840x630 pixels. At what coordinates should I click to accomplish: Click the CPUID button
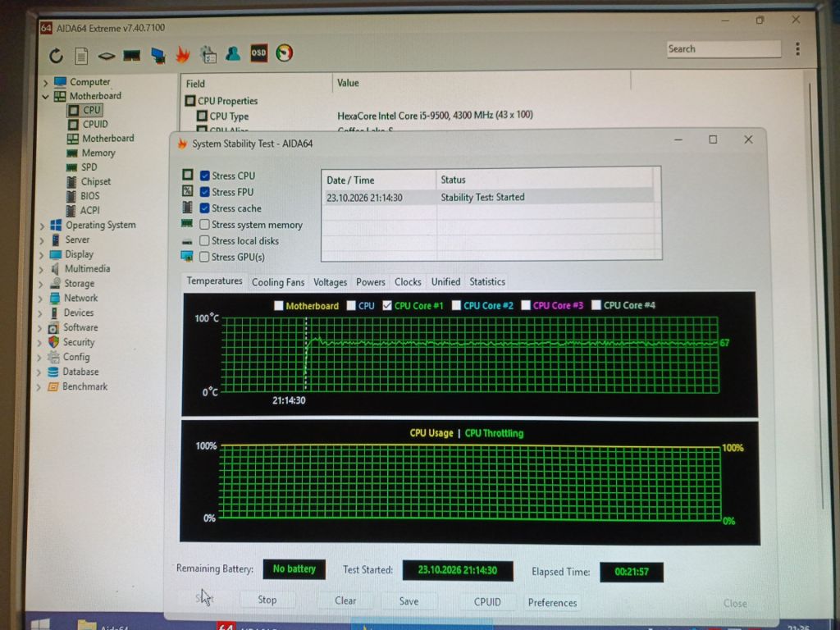[x=487, y=602]
